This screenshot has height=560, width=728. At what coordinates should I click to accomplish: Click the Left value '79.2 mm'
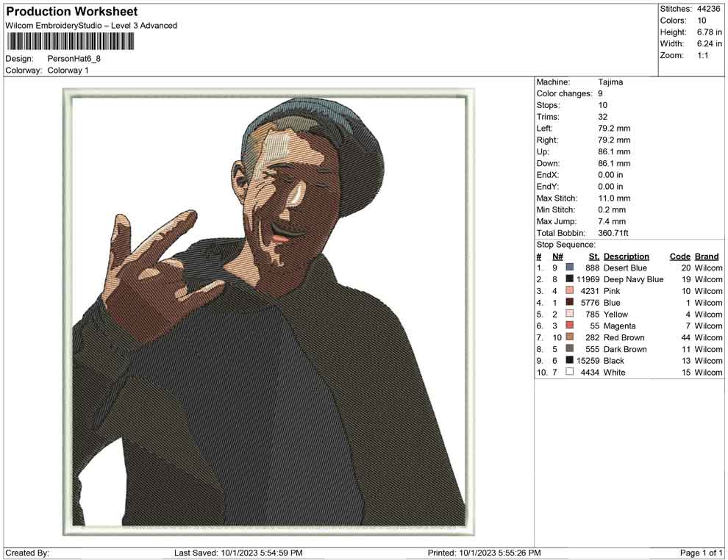pos(614,129)
